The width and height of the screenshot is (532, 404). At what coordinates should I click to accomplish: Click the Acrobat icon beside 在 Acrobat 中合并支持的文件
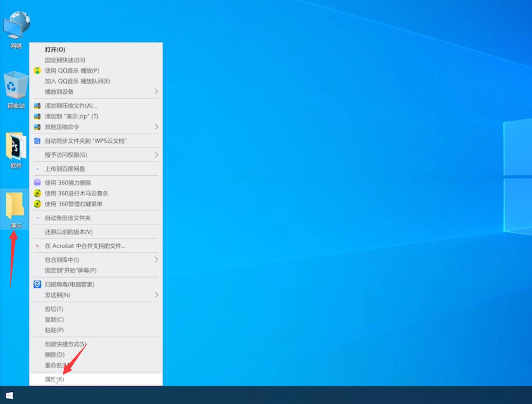(37, 246)
